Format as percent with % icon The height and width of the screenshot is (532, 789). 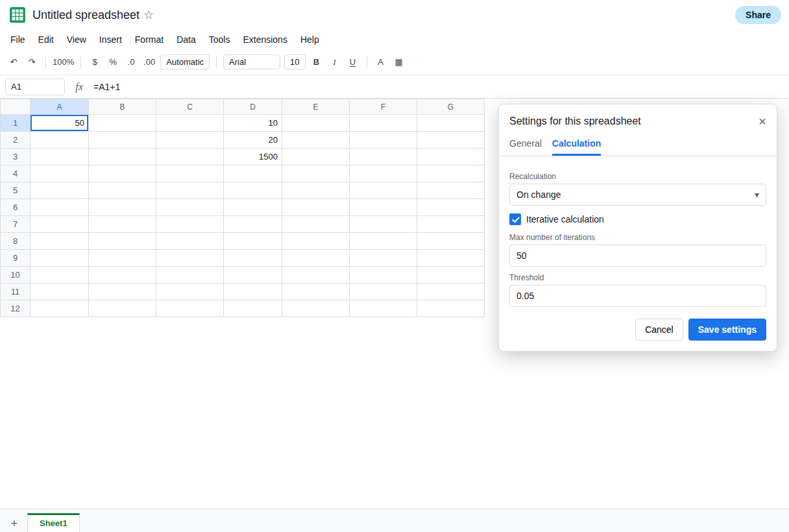113,62
